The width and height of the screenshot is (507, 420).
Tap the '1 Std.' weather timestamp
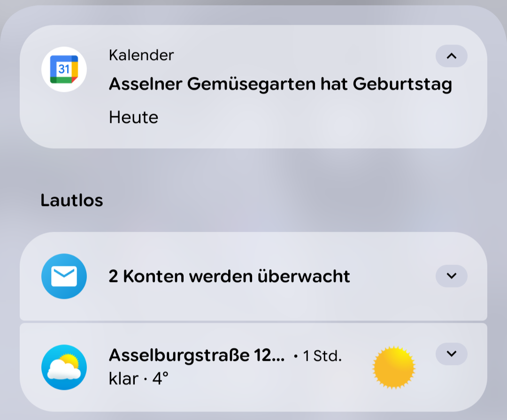(322, 356)
